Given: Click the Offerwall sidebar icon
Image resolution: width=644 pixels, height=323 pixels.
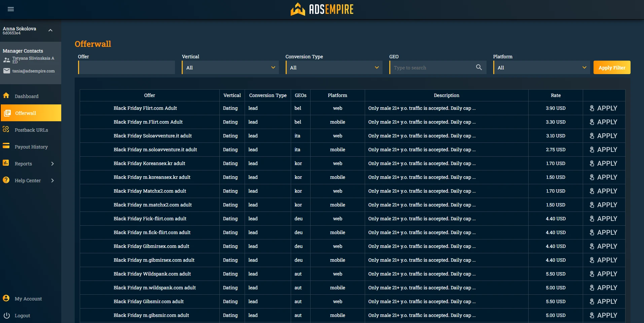Looking at the screenshot, I should click(x=7, y=113).
